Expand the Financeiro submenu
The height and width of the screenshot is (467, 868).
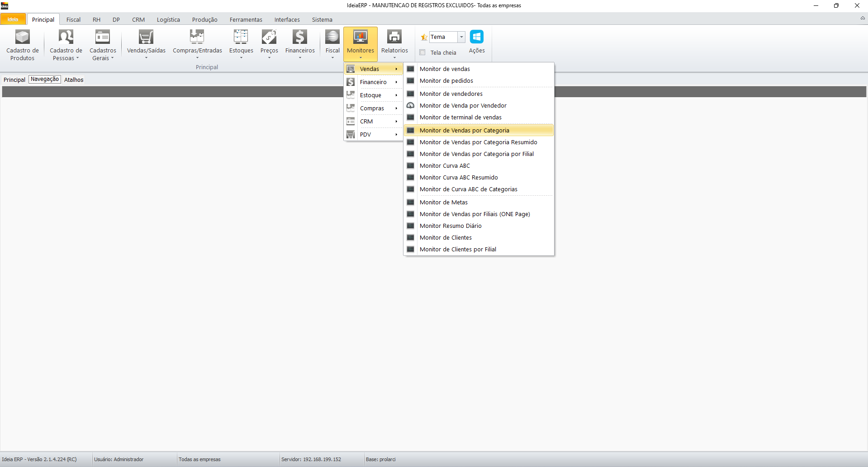[x=373, y=82]
